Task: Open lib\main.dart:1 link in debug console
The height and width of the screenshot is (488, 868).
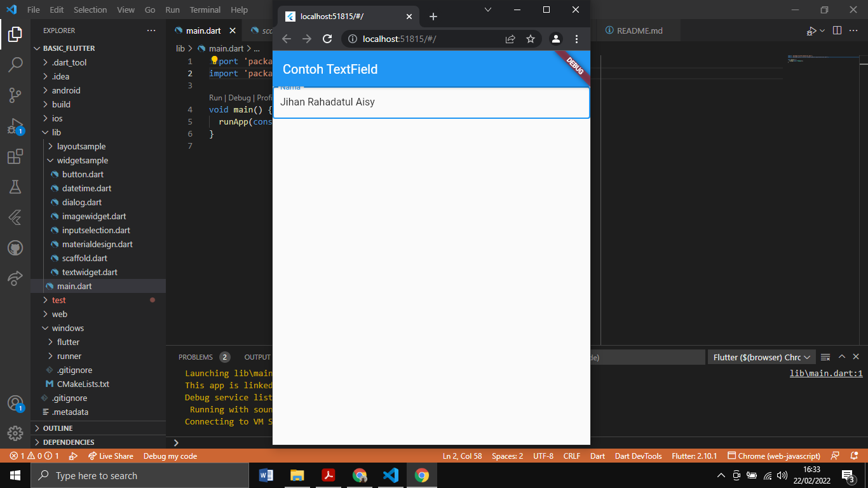Action: pyautogui.click(x=826, y=373)
